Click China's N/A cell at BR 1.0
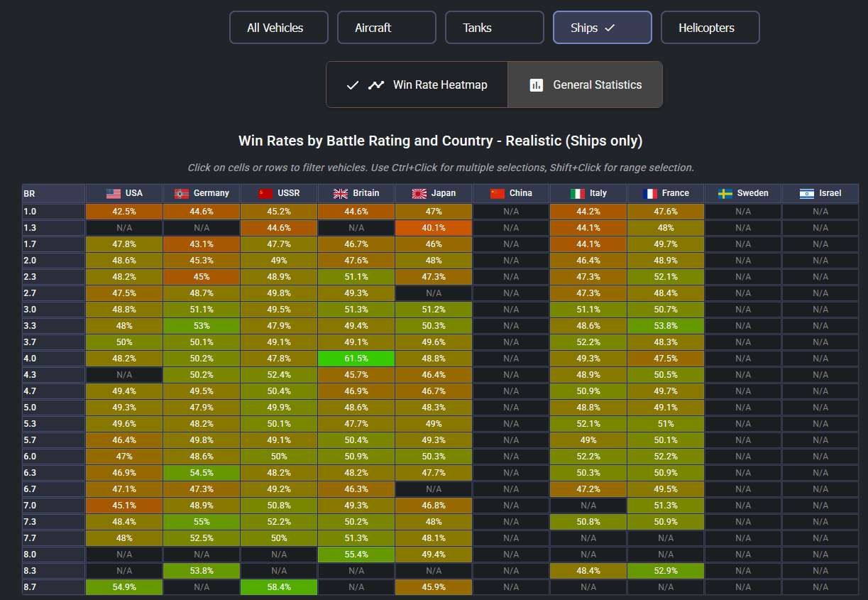Screen dimensions: 868x600 [511, 211]
